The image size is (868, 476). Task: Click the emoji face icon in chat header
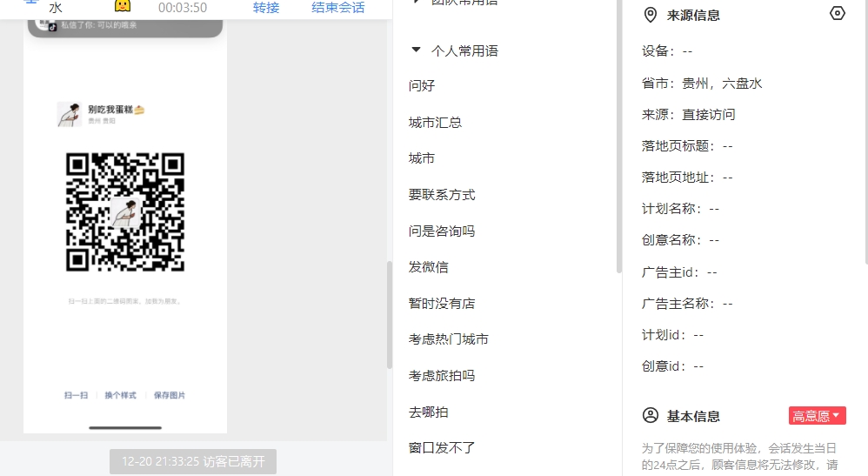[123, 6]
